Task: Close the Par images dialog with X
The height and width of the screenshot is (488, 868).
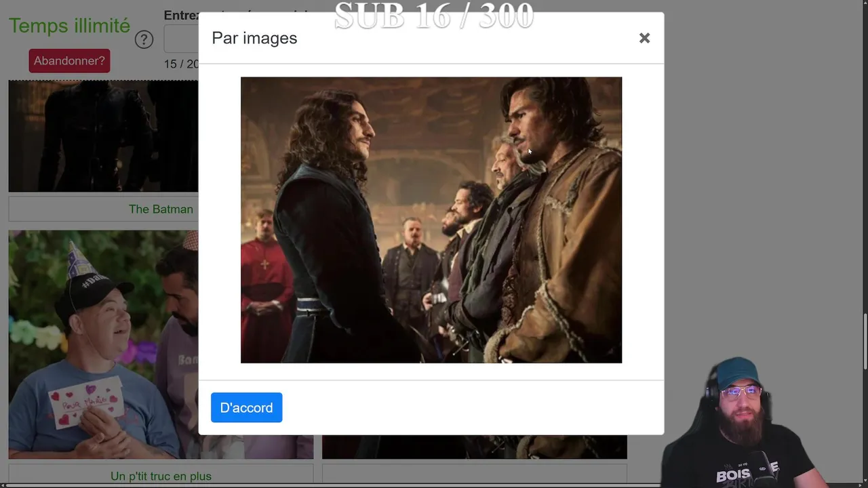Action: [x=644, y=38]
